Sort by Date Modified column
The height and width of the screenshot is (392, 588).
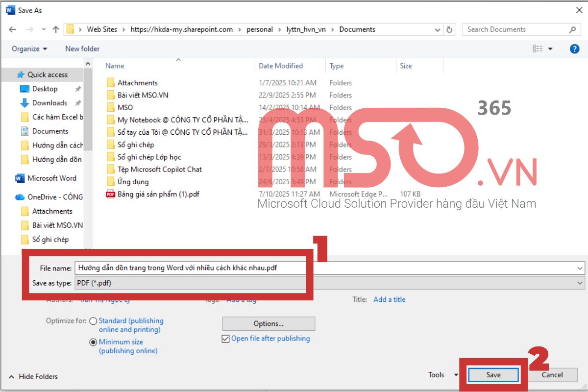pyautogui.click(x=281, y=66)
